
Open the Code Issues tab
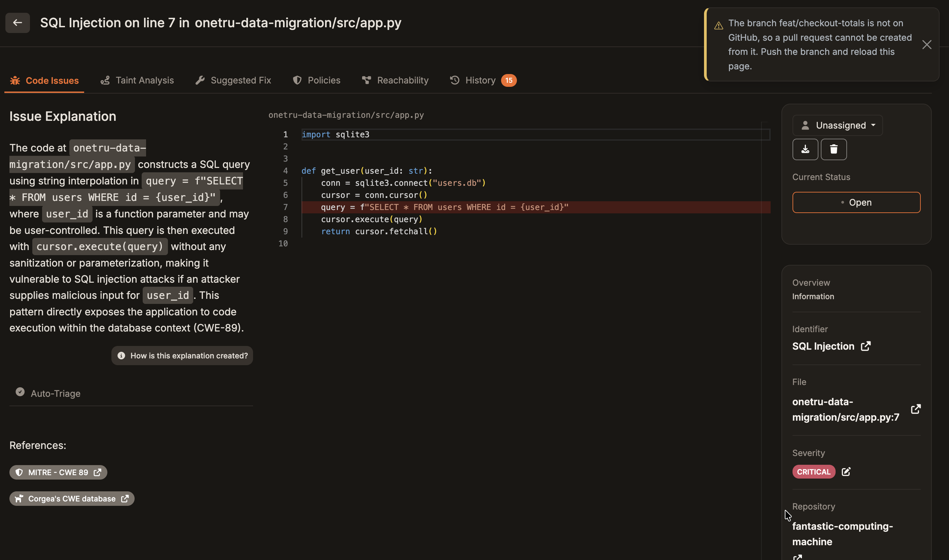(x=44, y=80)
